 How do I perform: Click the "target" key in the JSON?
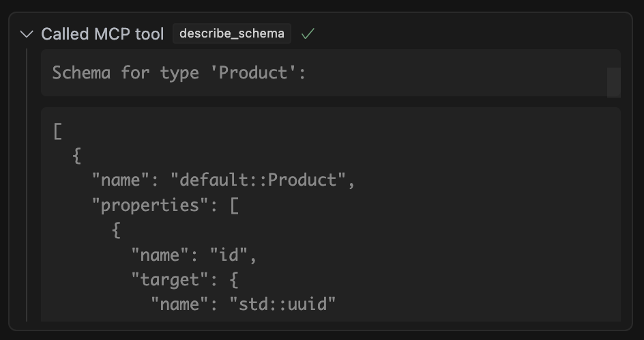(x=170, y=279)
